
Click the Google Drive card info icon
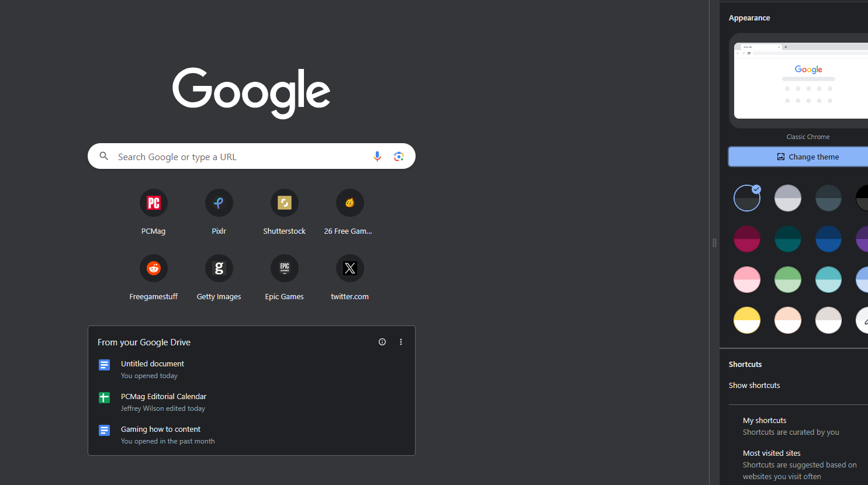point(382,342)
